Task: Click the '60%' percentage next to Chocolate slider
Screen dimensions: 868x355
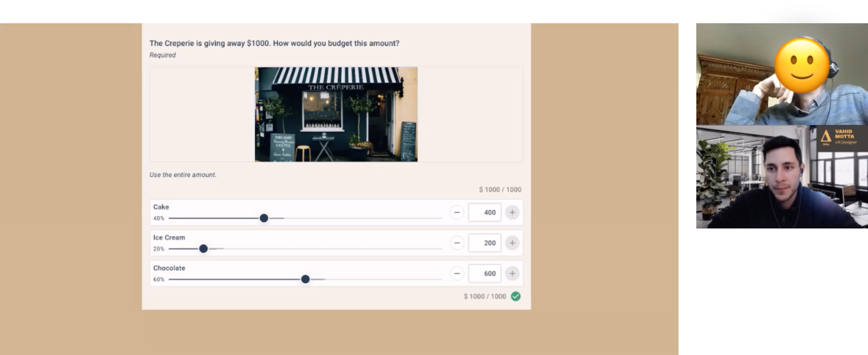Action: 159,280
